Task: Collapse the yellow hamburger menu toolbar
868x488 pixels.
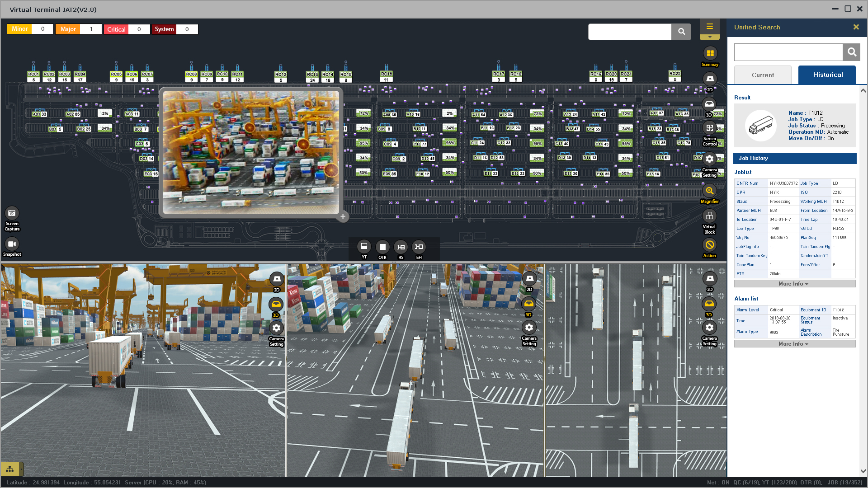Action: coord(710,27)
